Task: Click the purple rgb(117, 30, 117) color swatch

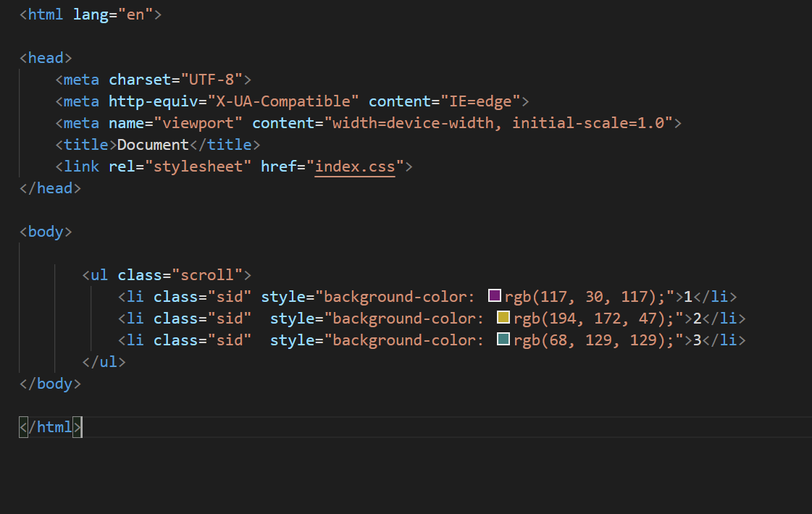Action: (495, 295)
